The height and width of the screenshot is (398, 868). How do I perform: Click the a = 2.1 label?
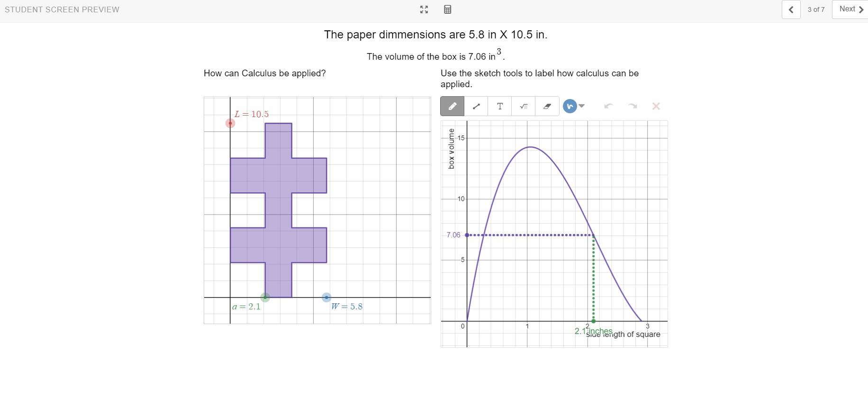click(246, 307)
